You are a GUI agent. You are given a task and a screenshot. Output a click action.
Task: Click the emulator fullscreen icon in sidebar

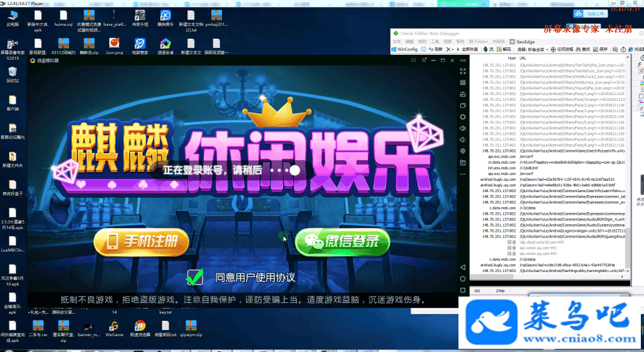(x=463, y=71)
